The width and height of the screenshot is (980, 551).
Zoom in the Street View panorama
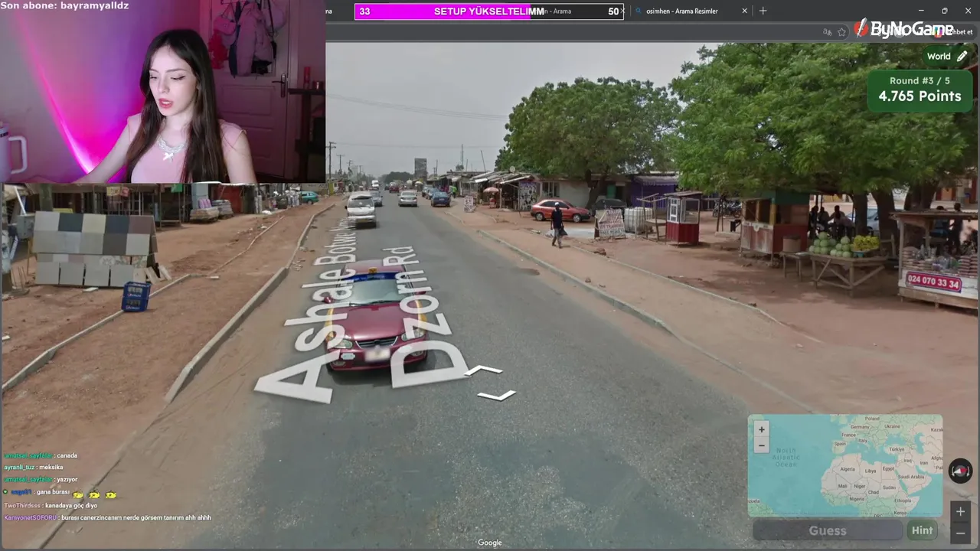click(x=961, y=510)
